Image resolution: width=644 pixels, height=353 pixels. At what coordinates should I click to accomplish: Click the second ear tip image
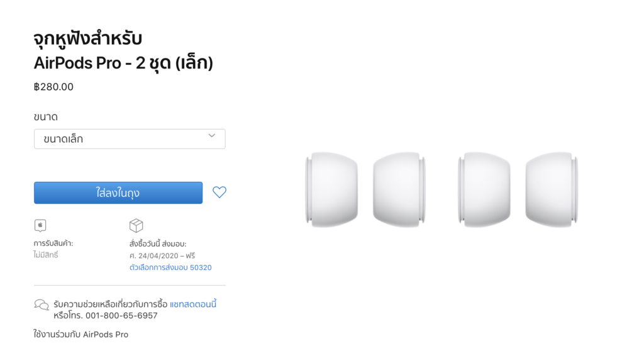point(399,189)
